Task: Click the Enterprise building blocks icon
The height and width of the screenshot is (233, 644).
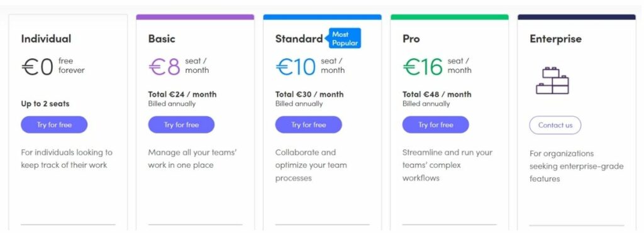Action: 552,80
